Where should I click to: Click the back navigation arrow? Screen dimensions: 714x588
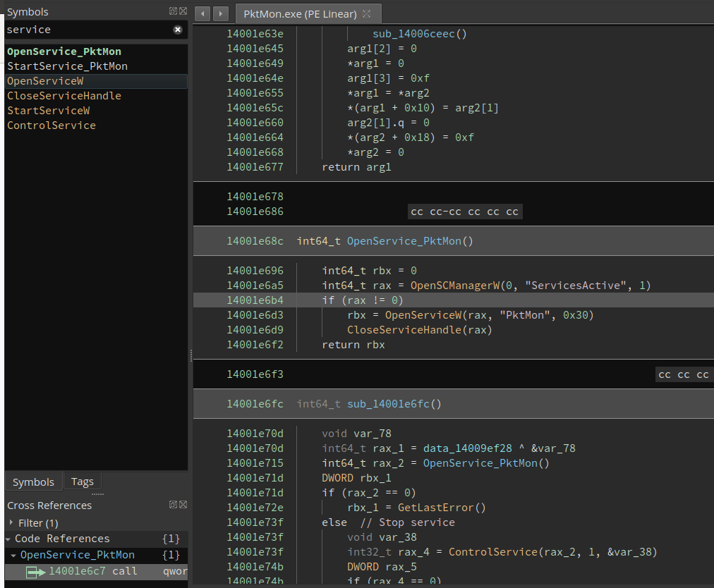click(201, 13)
